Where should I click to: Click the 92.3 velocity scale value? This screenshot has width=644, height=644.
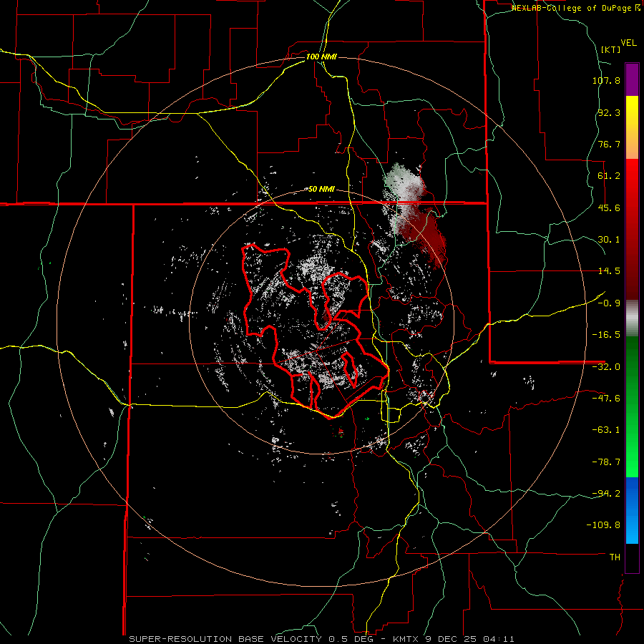609,112
